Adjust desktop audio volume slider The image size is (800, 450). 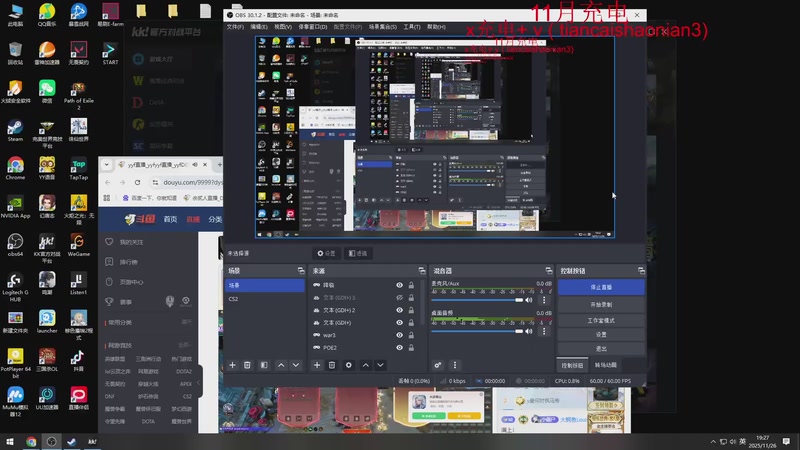pos(477,331)
